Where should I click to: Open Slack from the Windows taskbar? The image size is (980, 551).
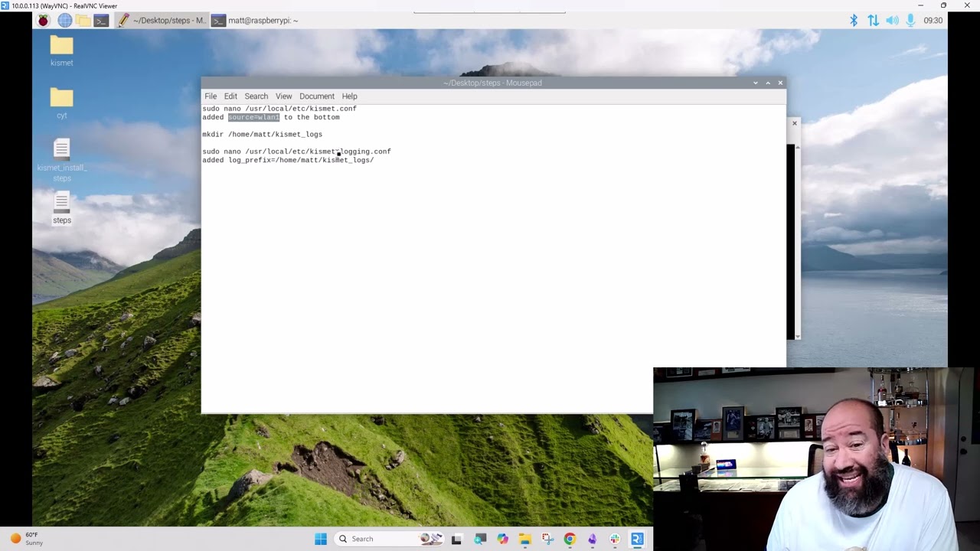[615, 539]
